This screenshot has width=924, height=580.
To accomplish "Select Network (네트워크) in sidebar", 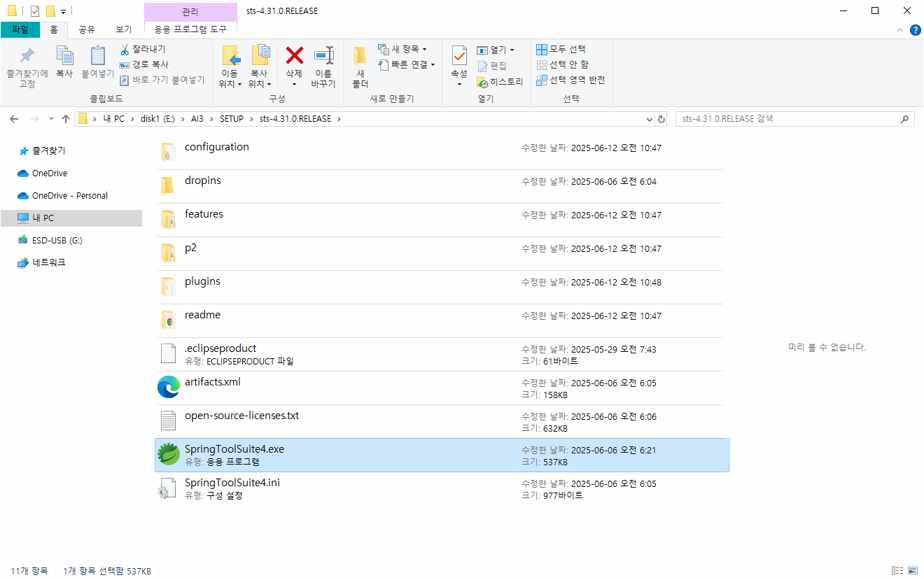I will 49,262.
